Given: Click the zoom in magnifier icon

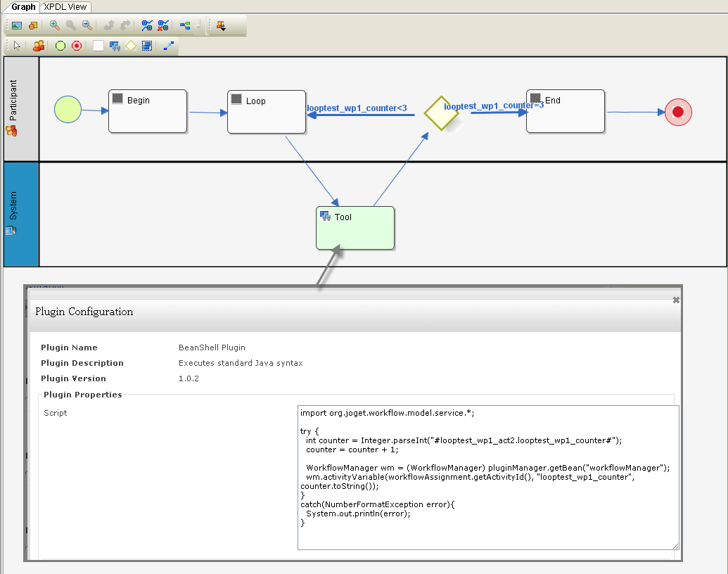Looking at the screenshot, I should click(x=54, y=25).
